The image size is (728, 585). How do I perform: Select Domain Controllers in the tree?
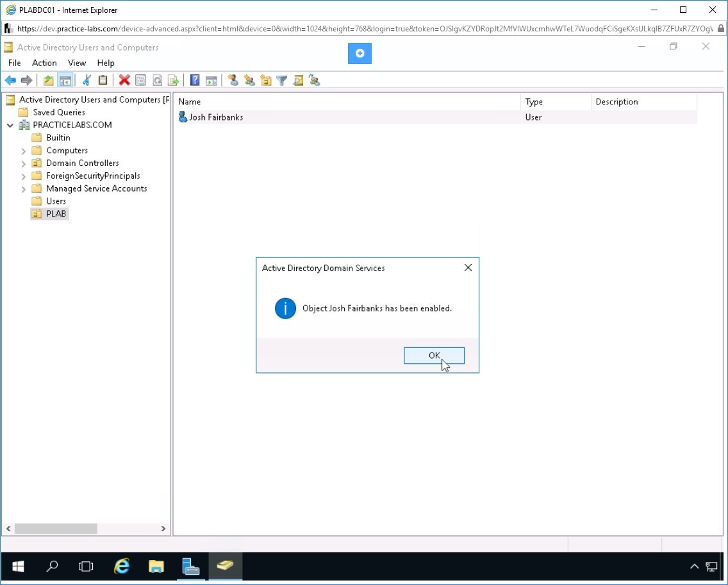pos(82,163)
